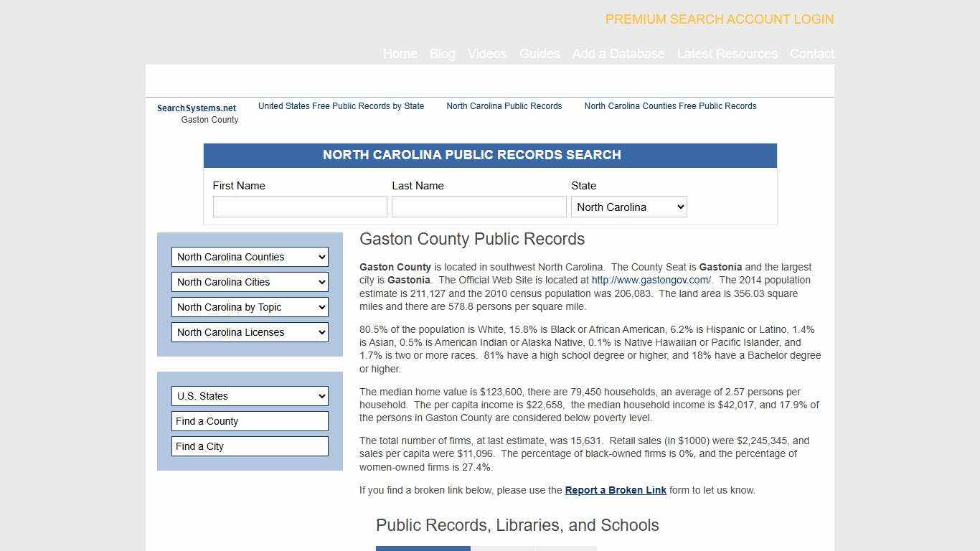Viewport: 980px width, 551px height.
Task: Open the North Carolina Counties dropdown
Action: click(x=250, y=256)
